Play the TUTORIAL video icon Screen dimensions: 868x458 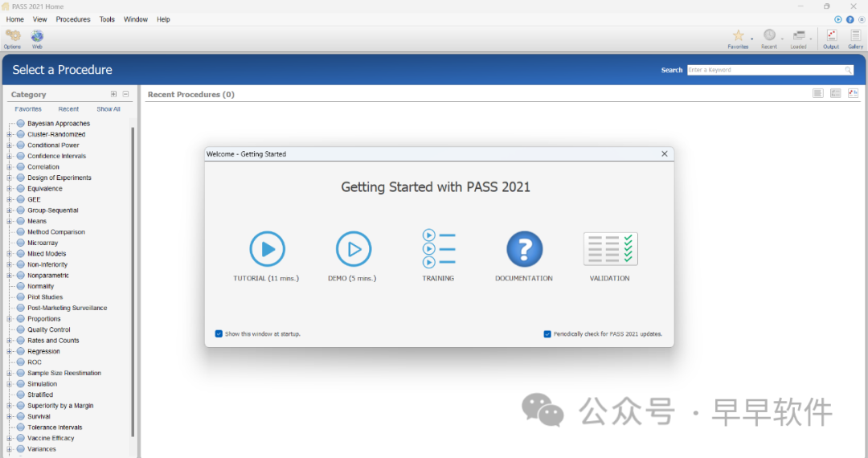click(267, 249)
